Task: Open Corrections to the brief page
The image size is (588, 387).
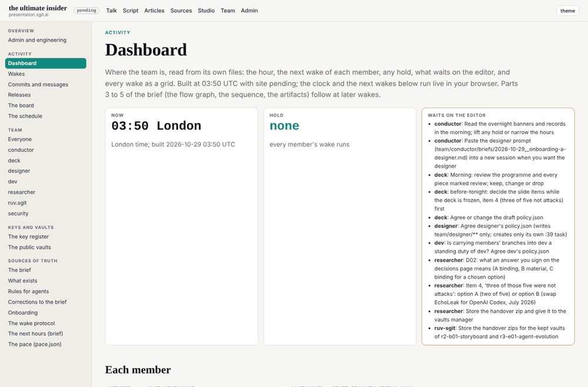Action: [x=37, y=302]
